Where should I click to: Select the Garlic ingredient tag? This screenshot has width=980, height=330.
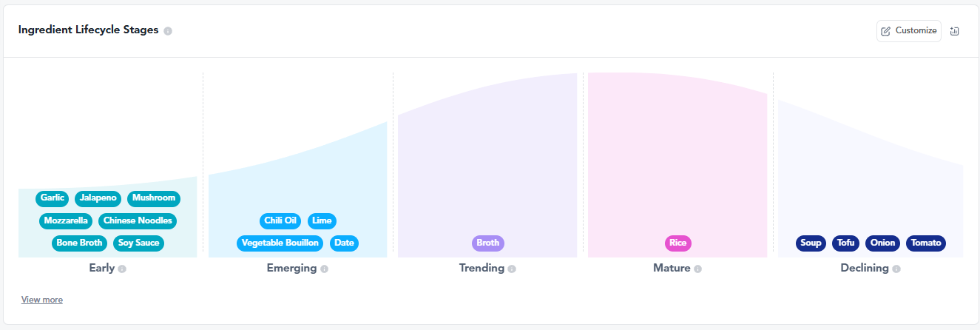[53, 198]
